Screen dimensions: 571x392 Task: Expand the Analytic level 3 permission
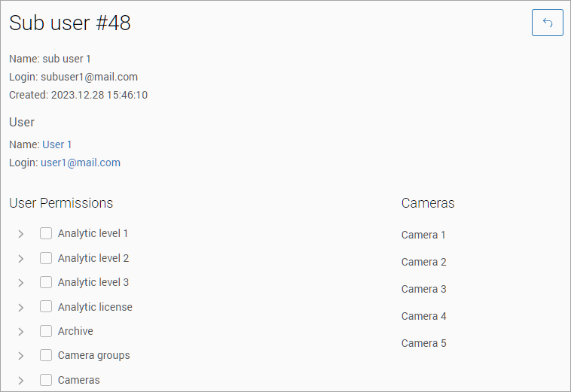tap(21, 283)
